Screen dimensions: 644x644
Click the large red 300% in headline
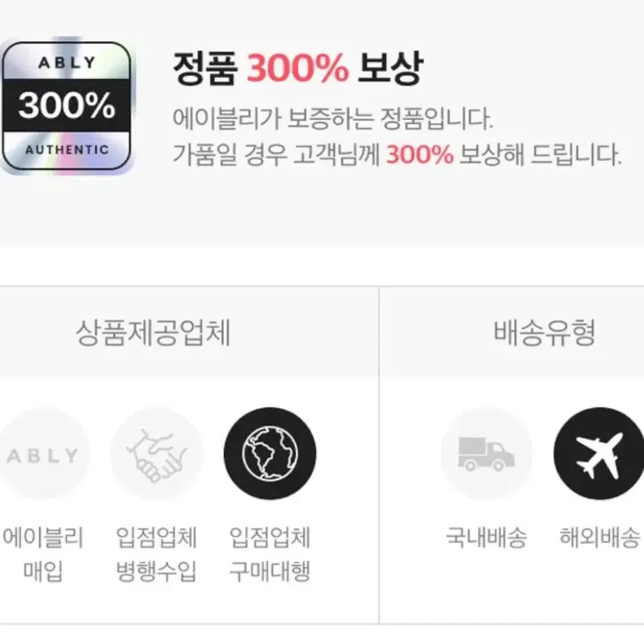[298, 68]
